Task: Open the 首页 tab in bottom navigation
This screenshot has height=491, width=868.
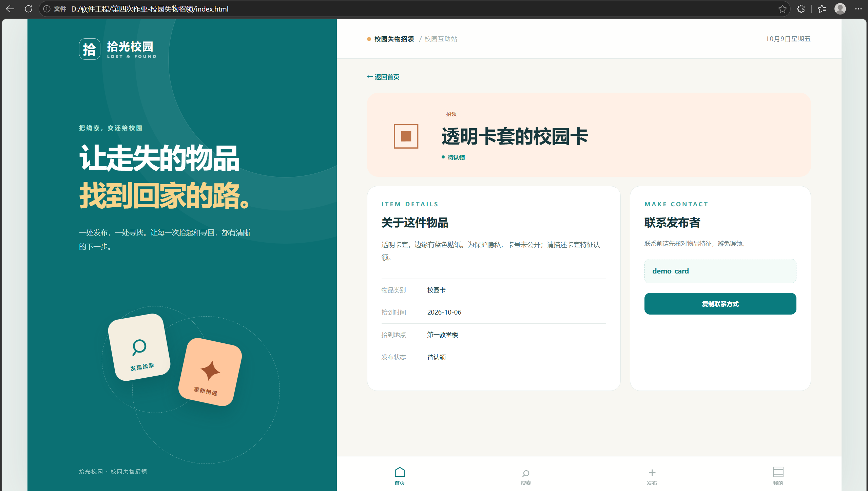Action: pos(400,476)
